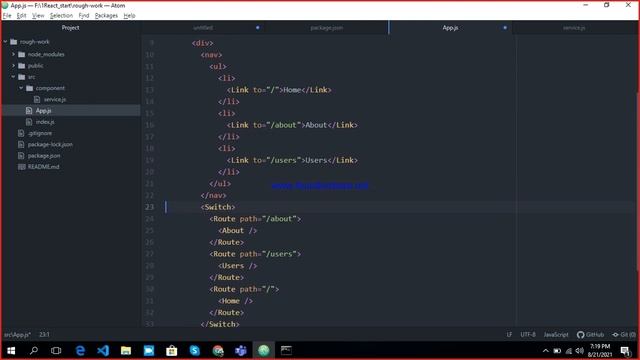Click the battery tray icon
Image resolution: width=640 pixels, height=360 pixels.
(x=557, y=351)
